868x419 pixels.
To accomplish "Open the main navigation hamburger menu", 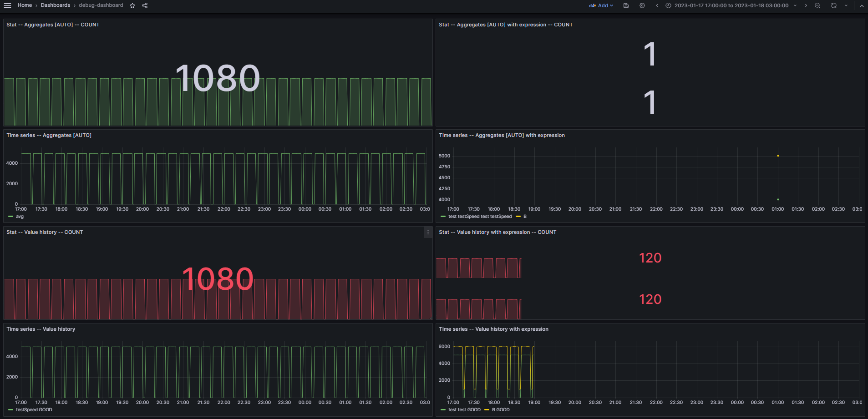I will click(7, 5).
